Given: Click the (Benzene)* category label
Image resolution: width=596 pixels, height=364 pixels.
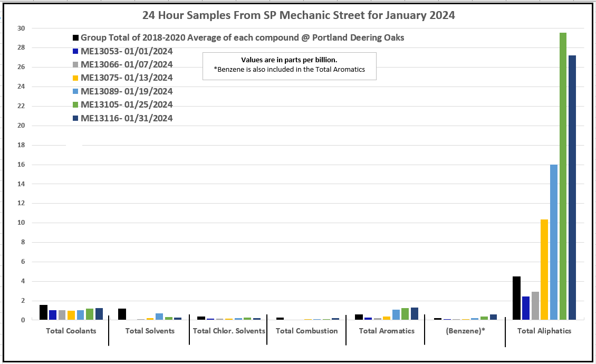Looking at the screenshot, I should [465, 331].
